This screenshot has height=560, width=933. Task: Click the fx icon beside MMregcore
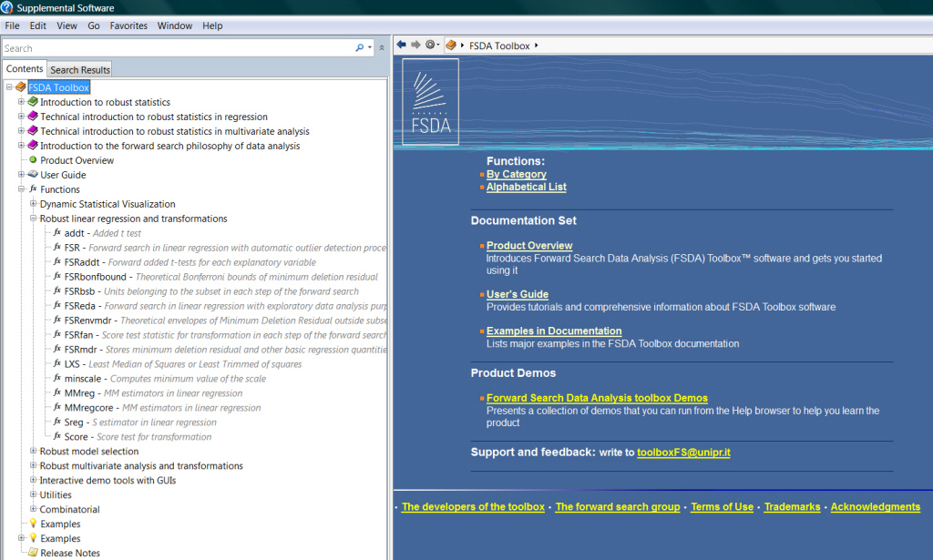(x=57, y=407)
